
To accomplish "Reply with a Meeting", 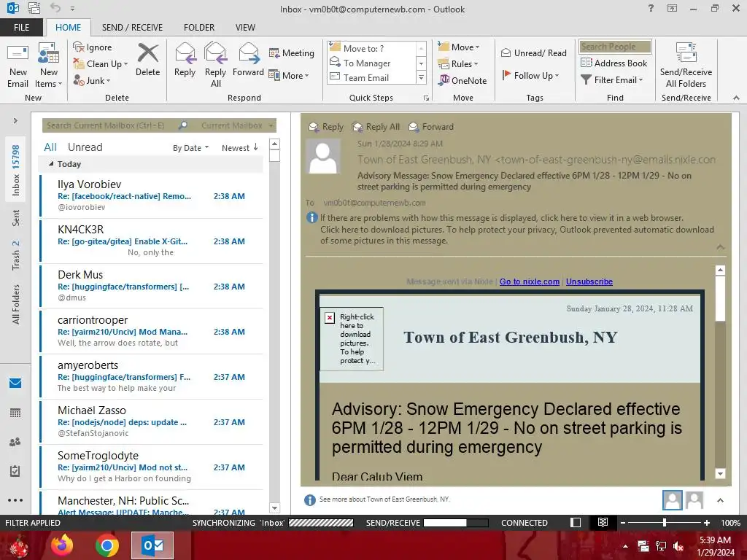I will click(292, 52).
